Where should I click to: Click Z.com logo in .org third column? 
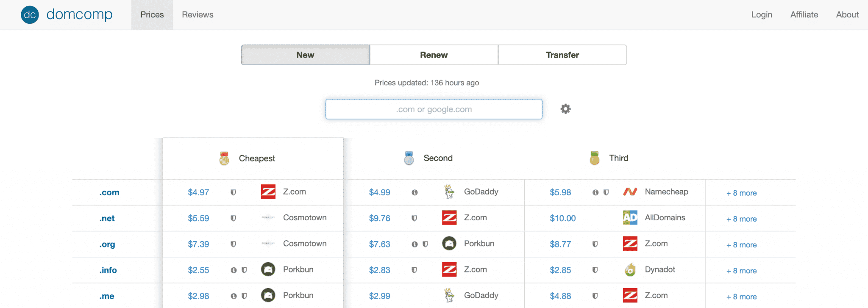tap(630, 244)
